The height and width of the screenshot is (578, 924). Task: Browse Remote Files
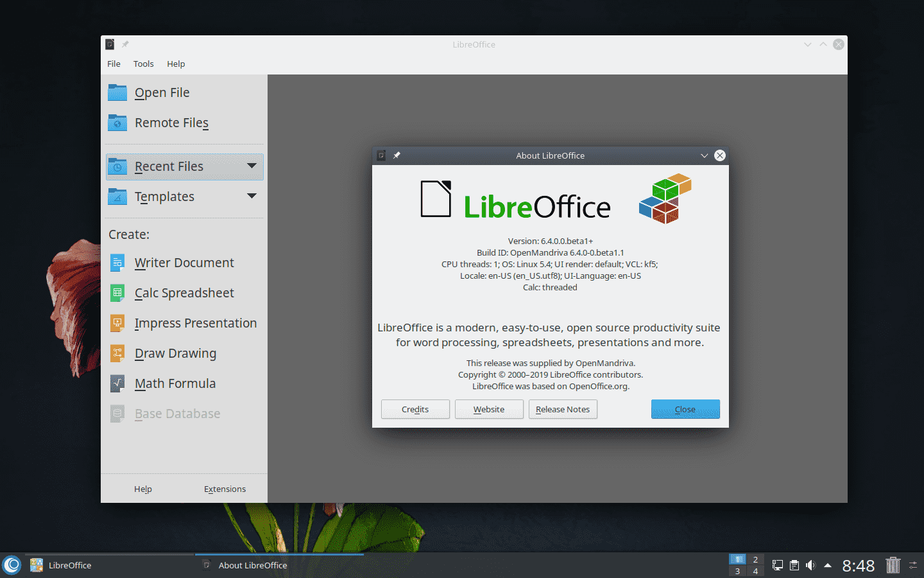pos(171,123)
